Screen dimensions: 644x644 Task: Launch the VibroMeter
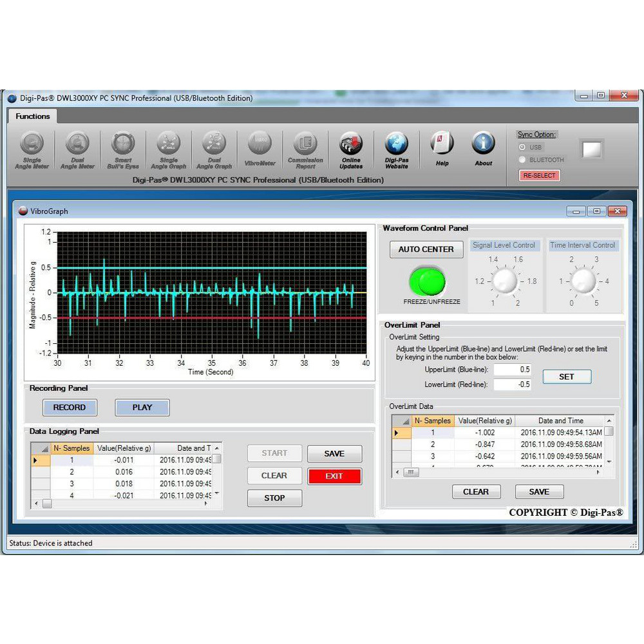pyautogui.click(x=260, y=148)
